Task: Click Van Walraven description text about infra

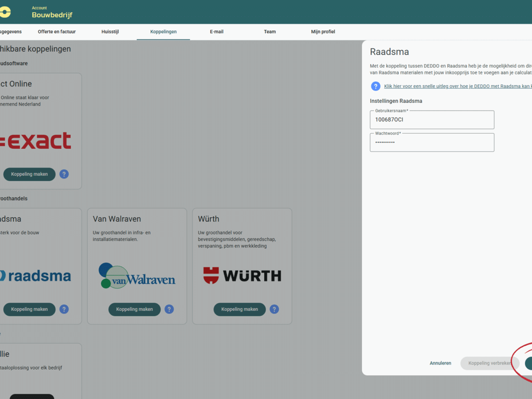Action: tap(122, 236)
